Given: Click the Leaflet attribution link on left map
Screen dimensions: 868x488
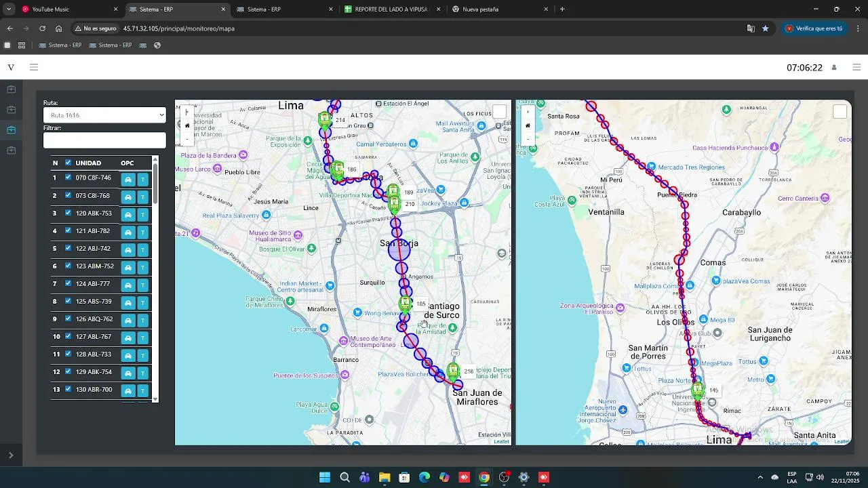Looking at the screenshot, I should (501, 441).
